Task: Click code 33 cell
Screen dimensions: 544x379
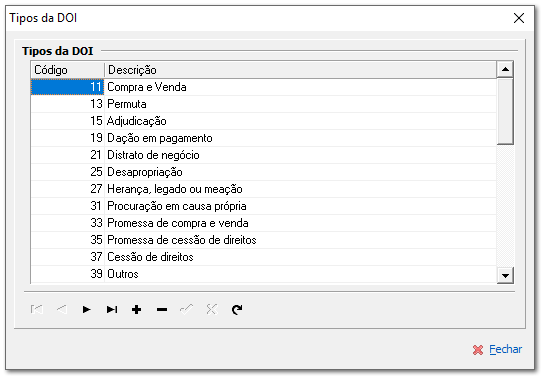Action: pos(68,223)
